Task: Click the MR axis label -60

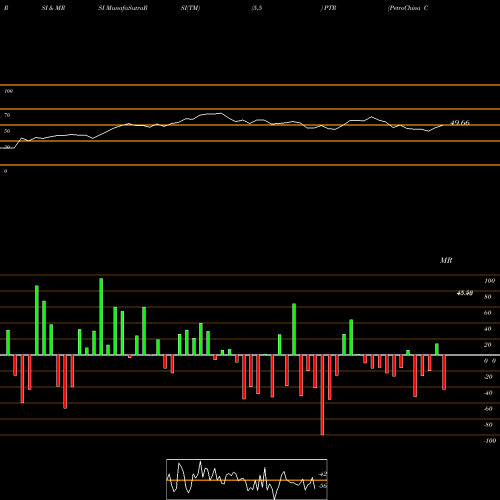Action: click(x=488, y=409)
